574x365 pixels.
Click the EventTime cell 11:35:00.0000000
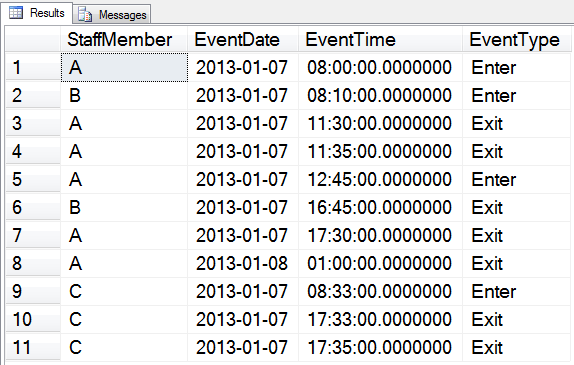coord(380,151)
